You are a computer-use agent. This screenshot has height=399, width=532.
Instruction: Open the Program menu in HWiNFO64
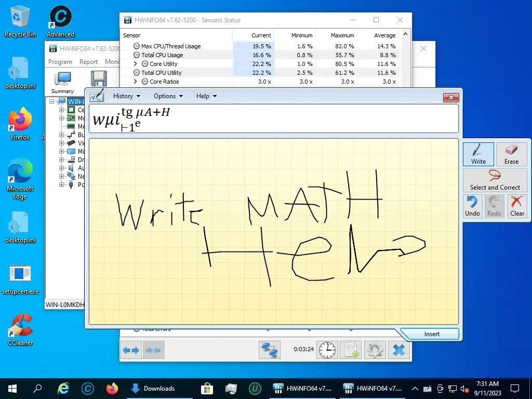60,62
